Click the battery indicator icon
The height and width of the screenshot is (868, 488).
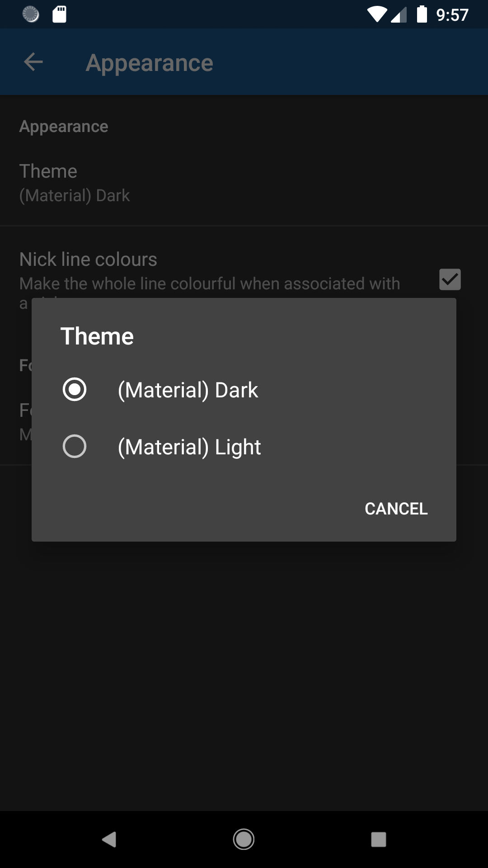(x=422, y=14)
